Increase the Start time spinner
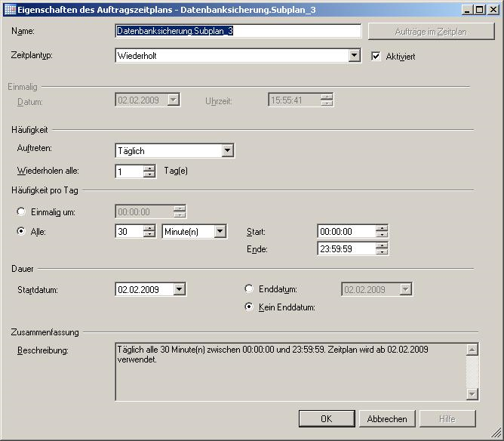 pos(382,228)
